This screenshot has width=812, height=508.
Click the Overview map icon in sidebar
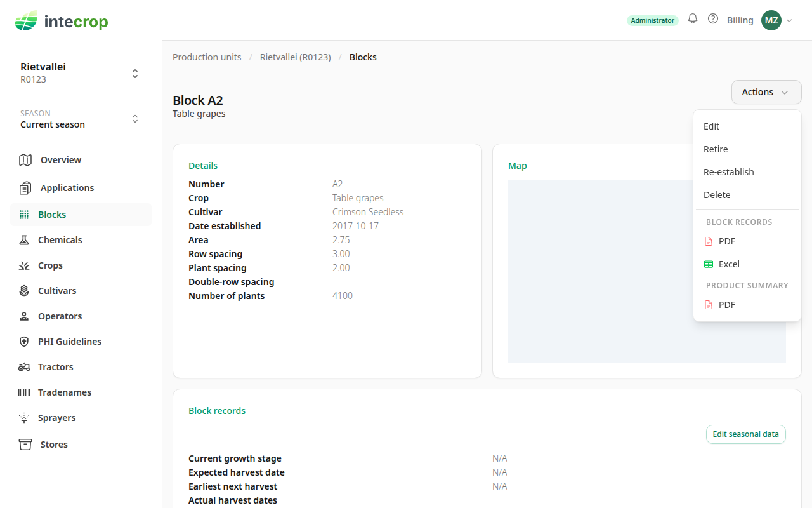tap(25, 160)
